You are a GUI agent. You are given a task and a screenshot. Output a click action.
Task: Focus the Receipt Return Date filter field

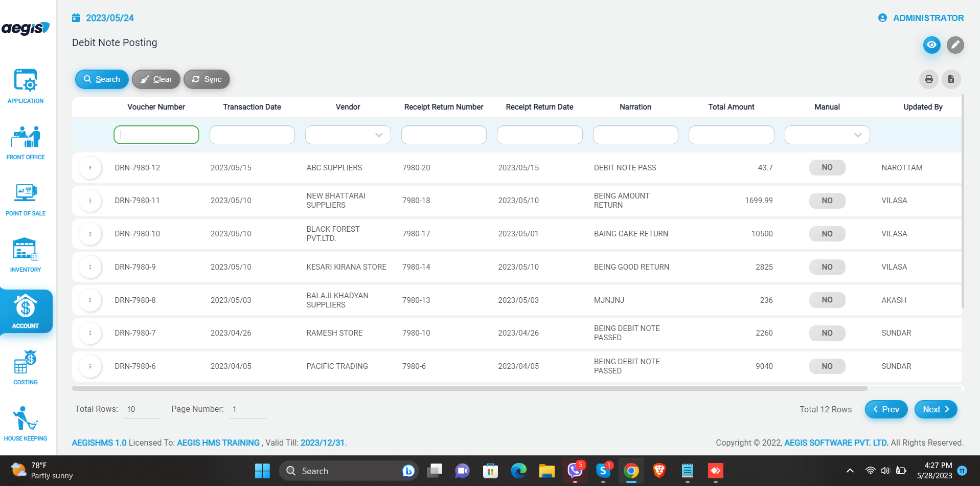(x=540, y=135)
